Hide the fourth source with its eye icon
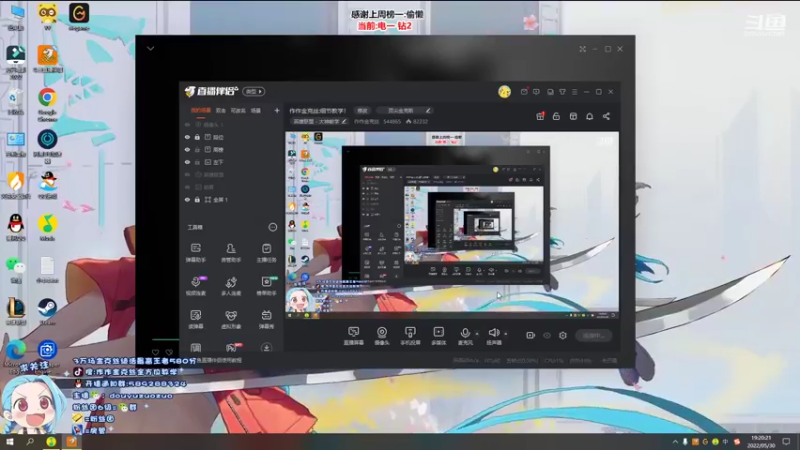Viewport: 800px width, 450px height. 187,162
